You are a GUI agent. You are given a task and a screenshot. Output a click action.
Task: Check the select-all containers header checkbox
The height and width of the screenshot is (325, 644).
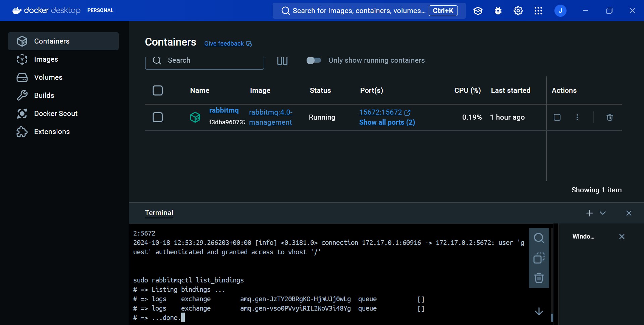click(158, 90)
